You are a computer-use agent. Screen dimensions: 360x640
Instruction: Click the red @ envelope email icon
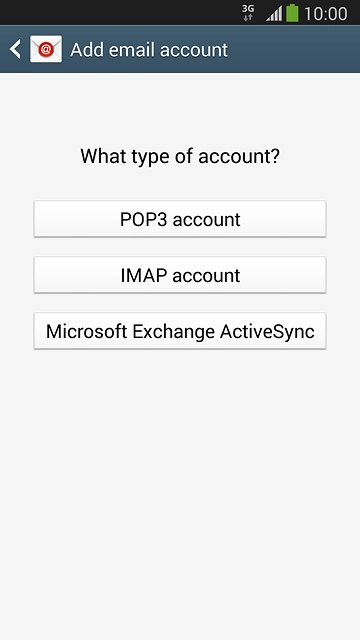[x=46, y=49]
